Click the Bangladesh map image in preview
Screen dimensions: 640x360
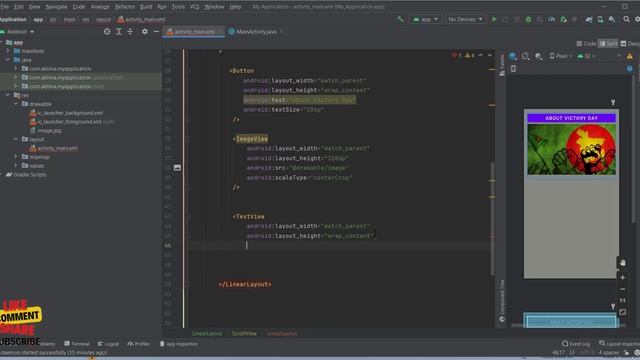click(x=571, y=149)
